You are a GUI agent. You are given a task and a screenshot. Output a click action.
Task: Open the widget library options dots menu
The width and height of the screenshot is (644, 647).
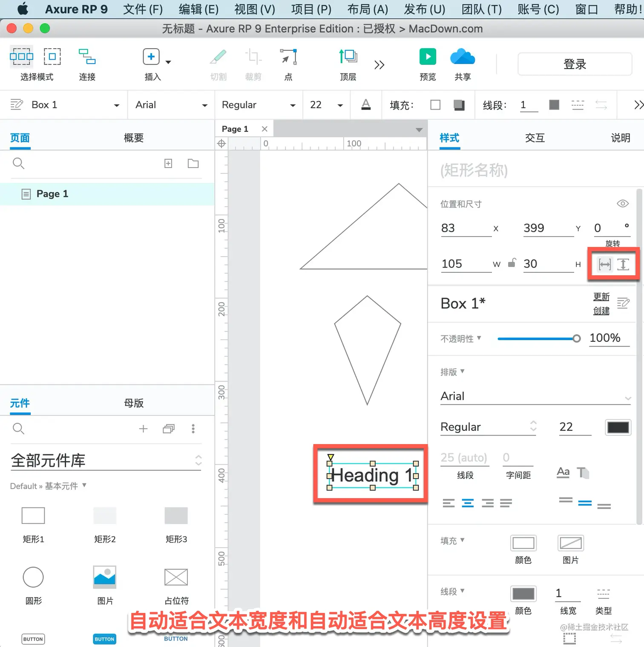pos(193,428)
